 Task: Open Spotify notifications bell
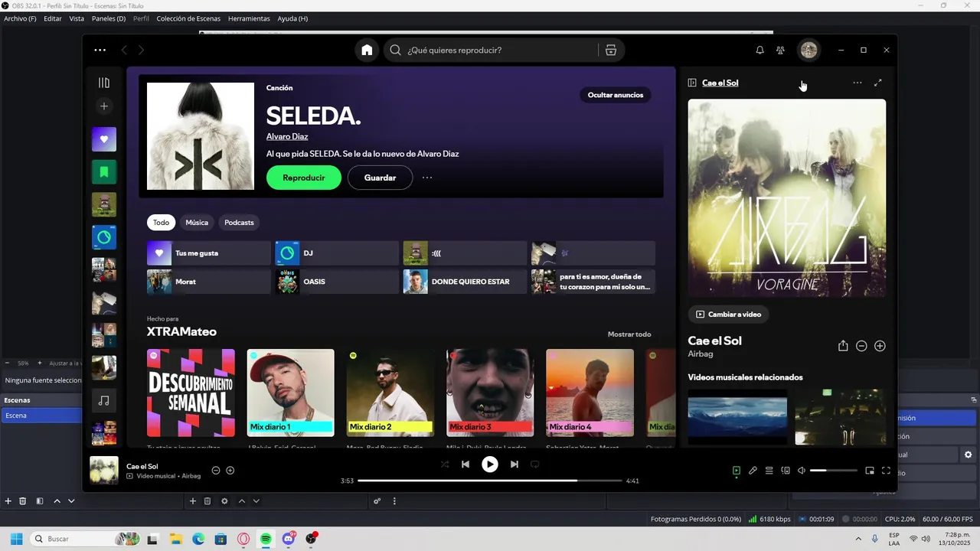click(759, 50)
